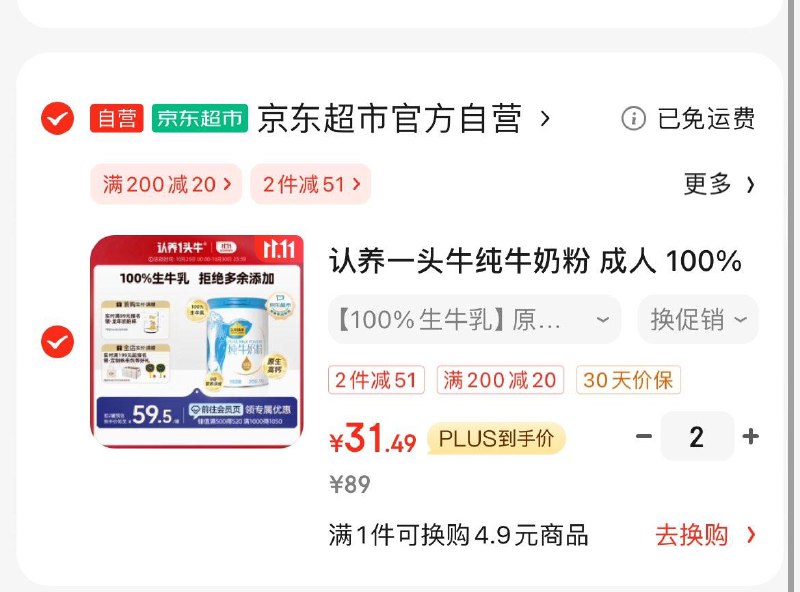Click the info icon beside 已免运费
Image resolution: width=800 pixels, height=592 pixels.
click(634, 118)
